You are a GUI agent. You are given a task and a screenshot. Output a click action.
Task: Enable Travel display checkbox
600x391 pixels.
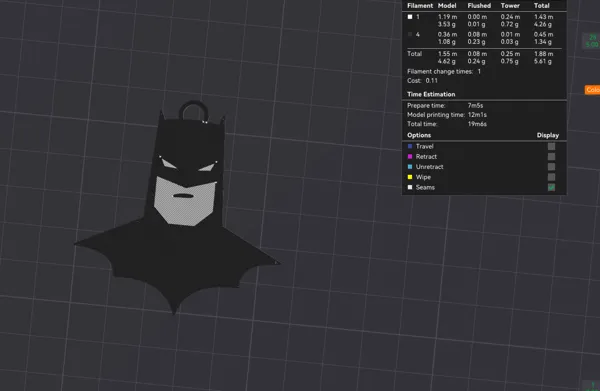click(551, 147)
